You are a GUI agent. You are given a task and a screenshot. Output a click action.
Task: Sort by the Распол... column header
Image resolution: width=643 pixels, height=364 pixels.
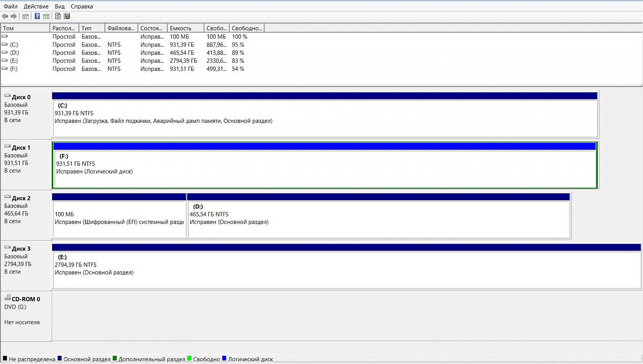pos(64,28)
